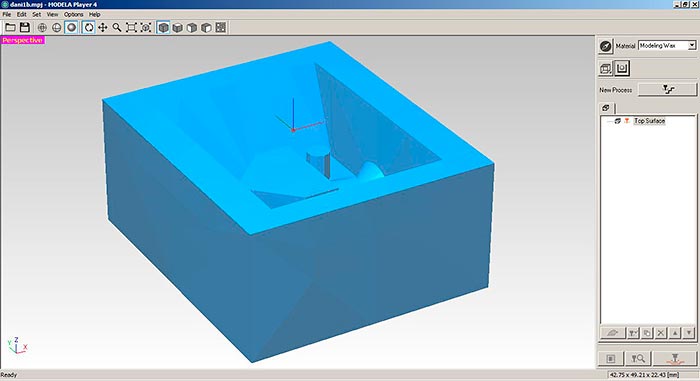Click the tool change process button
The image size is (700, 381).
pos(633,333)
